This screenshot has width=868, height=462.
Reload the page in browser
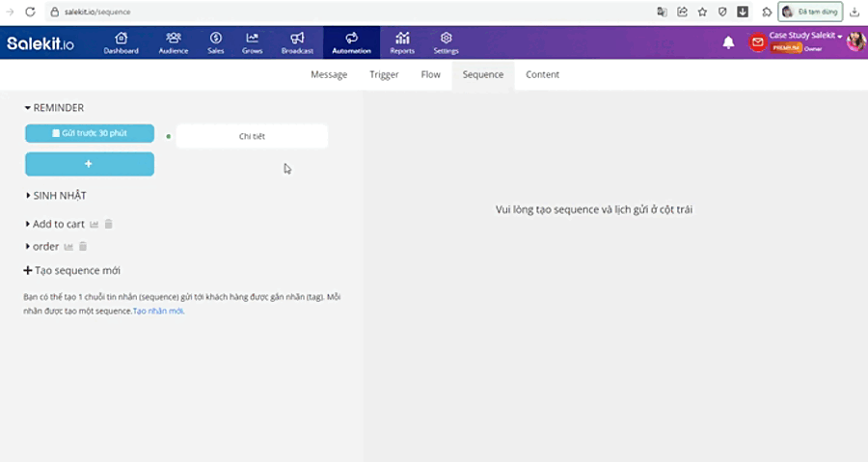click(x=31, y=12)
